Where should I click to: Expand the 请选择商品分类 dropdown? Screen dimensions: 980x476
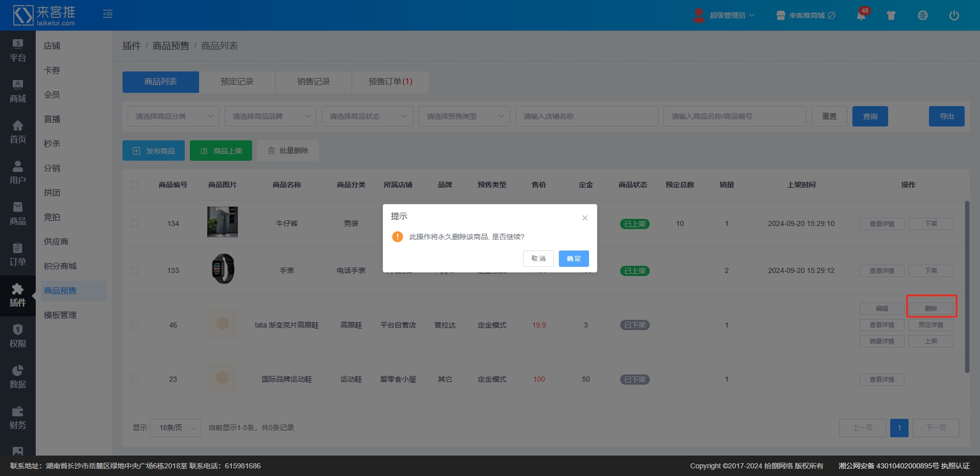tap(173, 116)
